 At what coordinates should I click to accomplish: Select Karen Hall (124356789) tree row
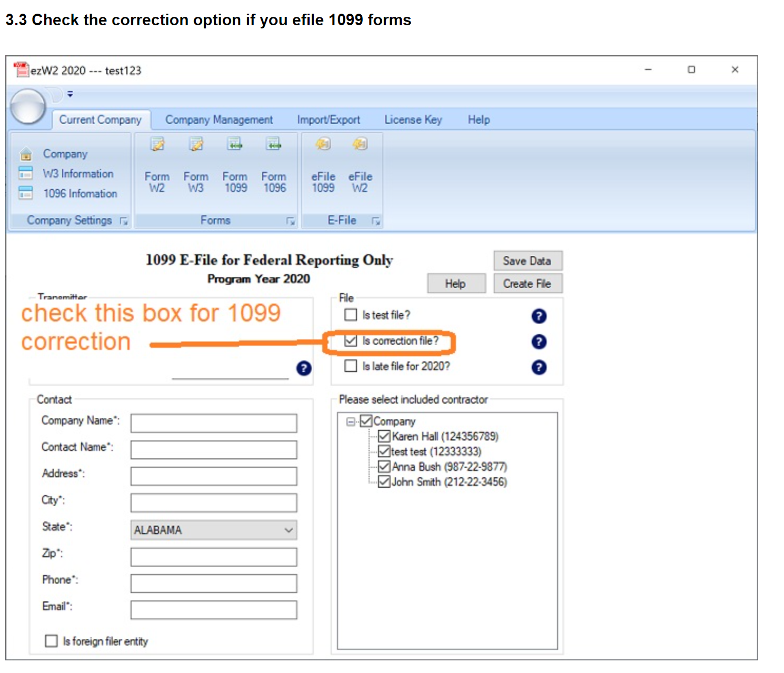pyautogui.click(x=445, y=436)
